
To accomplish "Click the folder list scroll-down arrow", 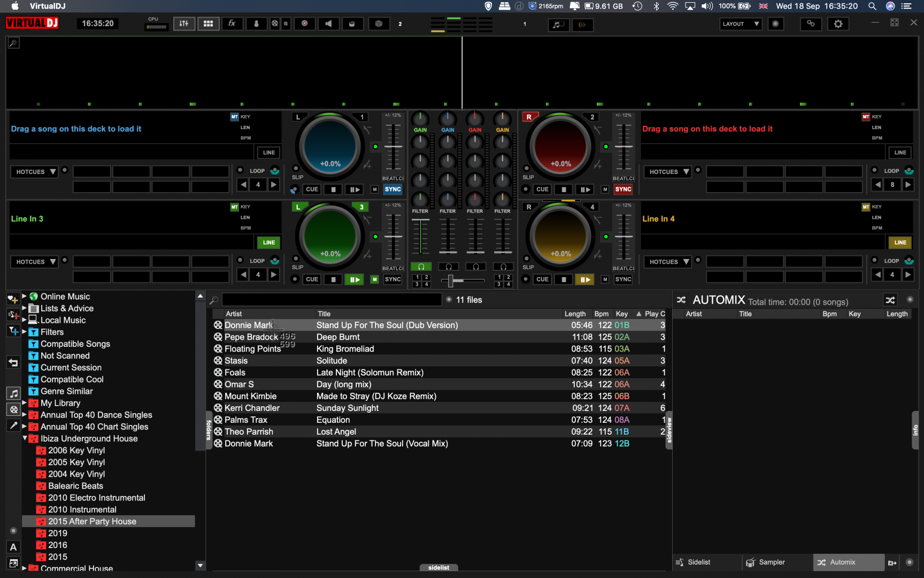I will (x=200, y=565).
